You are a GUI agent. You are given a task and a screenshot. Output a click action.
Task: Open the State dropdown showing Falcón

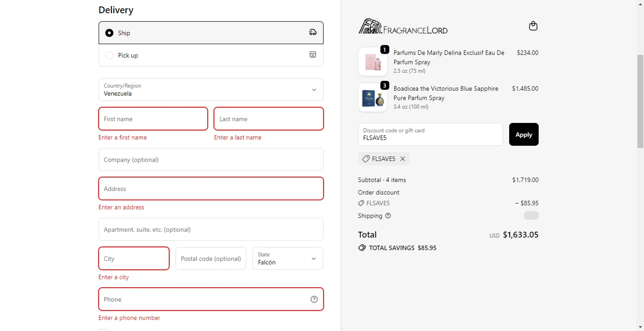(288, 258)
